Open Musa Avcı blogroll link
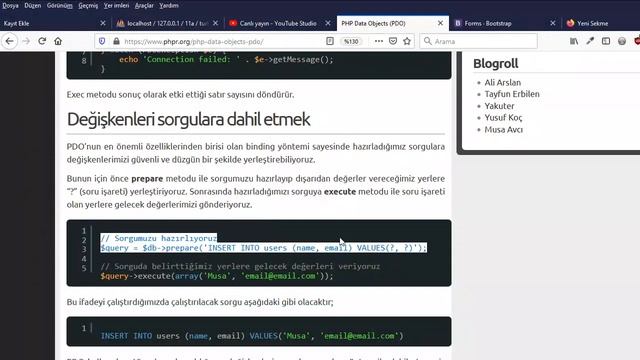This screenshot has width=640, height=360. [504, 129]
